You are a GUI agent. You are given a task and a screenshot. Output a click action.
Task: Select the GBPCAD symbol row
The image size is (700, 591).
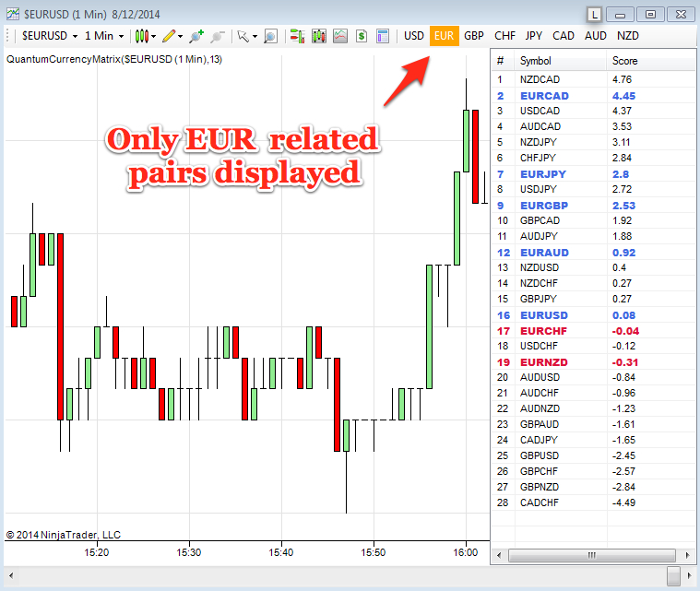click(593, 220)
